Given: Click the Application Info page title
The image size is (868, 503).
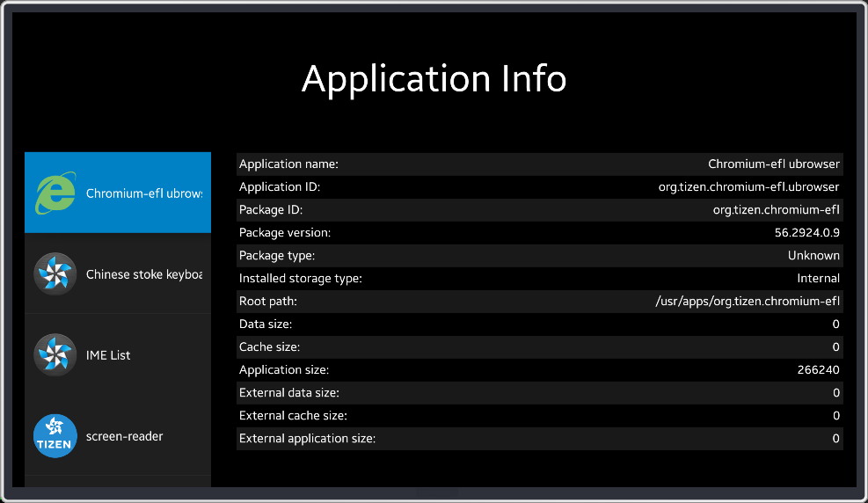Looking at the screenshot, I should (434, 79).
